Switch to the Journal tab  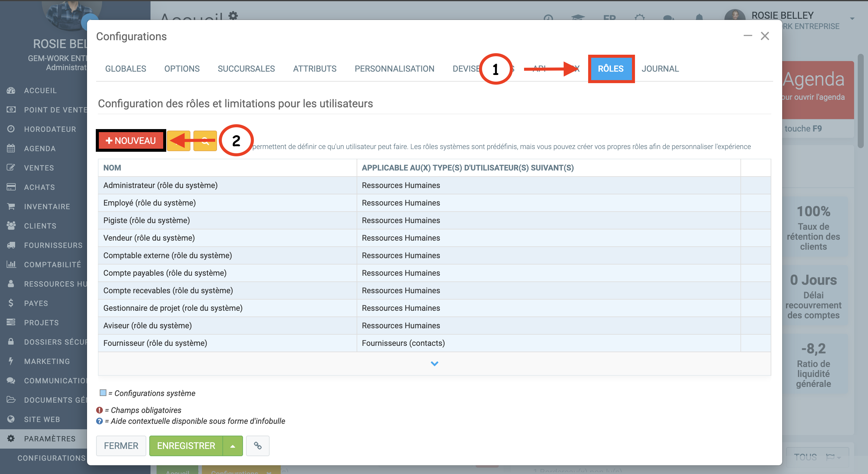(x=660, y=69)
